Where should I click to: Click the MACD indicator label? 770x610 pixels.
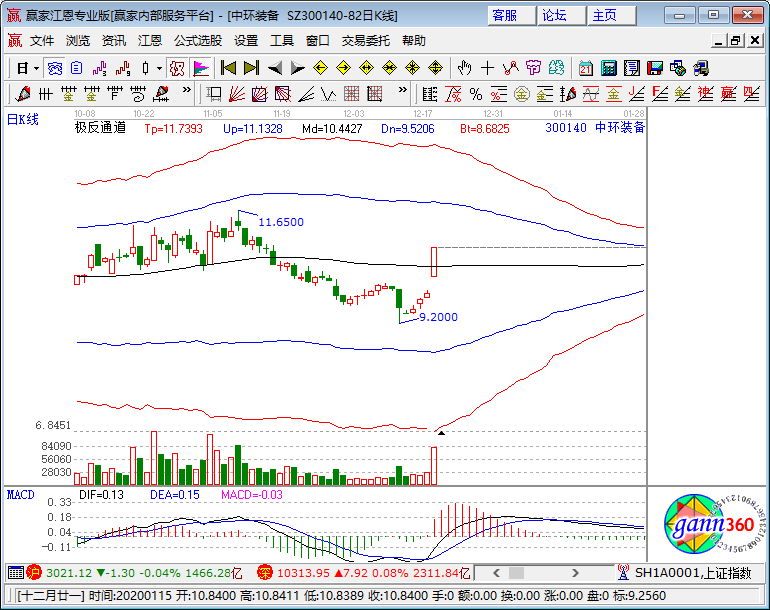[21, 495]
